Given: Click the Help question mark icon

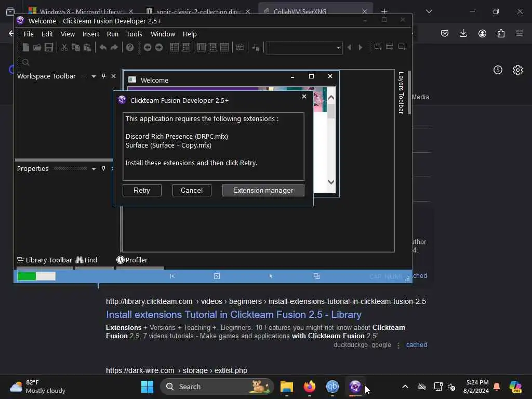Looking at the screenshot, I should click(x=129, y=47).
